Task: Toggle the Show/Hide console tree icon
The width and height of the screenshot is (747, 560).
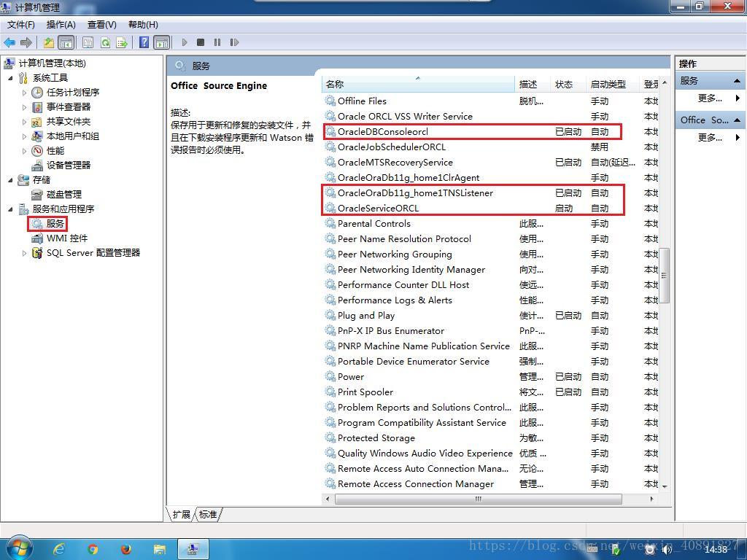Action: [x=66, y=42]
